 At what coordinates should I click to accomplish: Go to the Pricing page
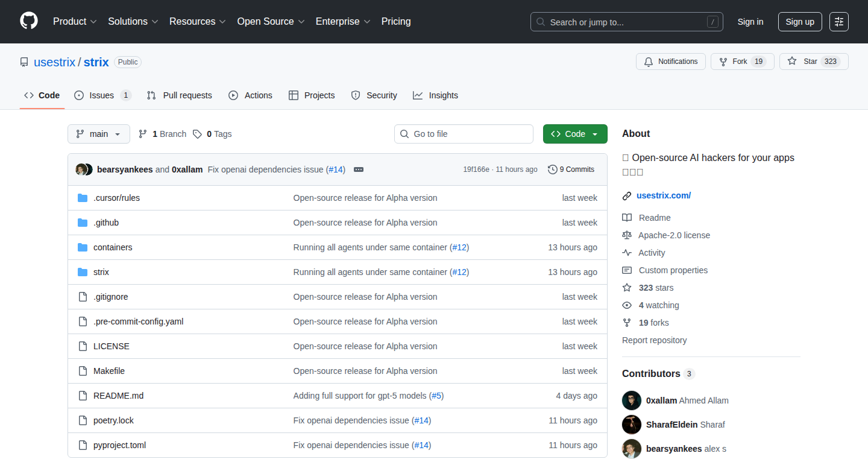tap(396, 21)
